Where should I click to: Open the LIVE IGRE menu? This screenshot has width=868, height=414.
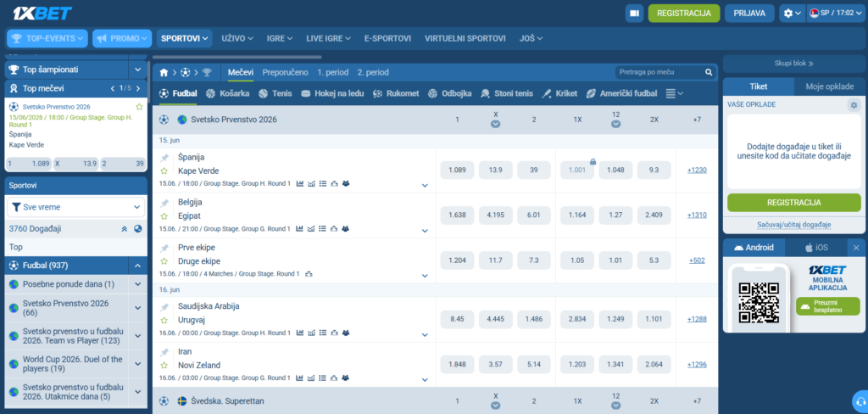(x=328, y=39)
